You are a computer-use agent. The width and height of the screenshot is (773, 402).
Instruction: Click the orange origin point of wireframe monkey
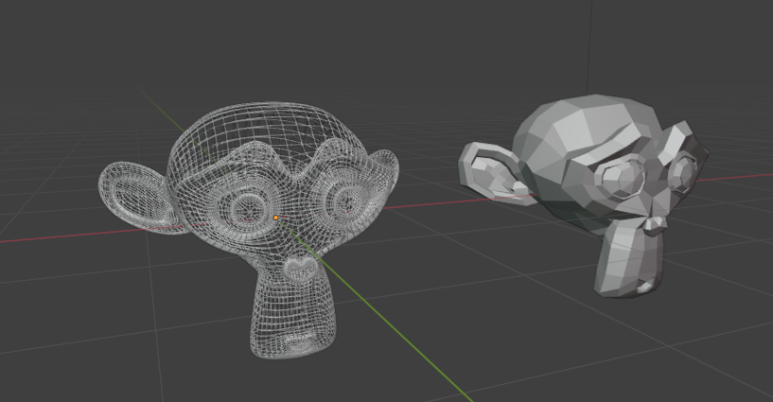(276, 218)
